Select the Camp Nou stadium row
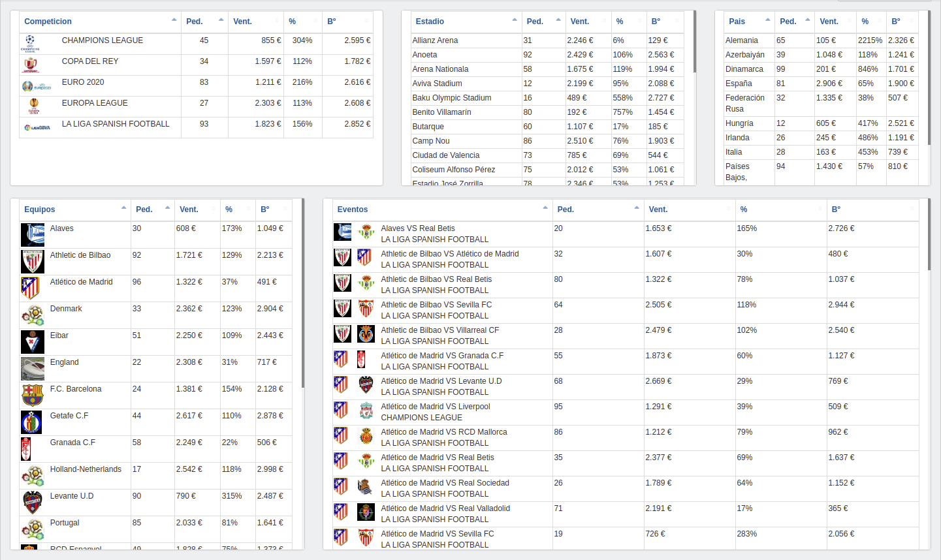 click(x=547, y=141)
